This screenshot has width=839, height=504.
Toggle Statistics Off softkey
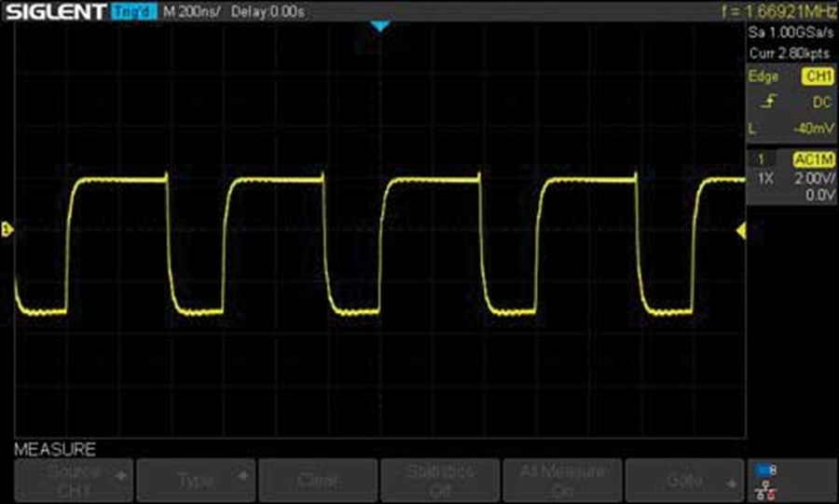pyautogui.click(x=440, y=480)
